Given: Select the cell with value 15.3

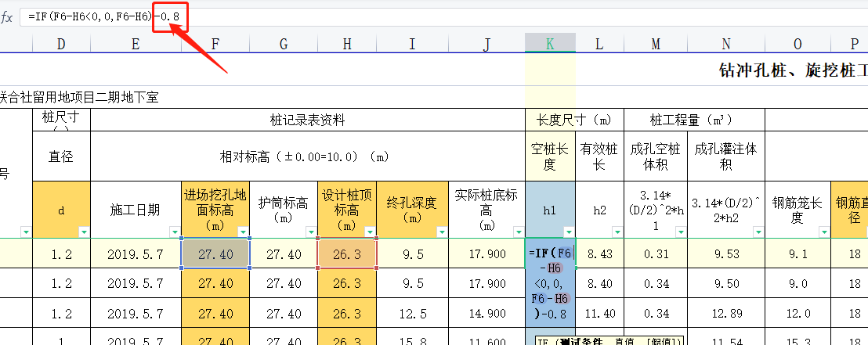Looking at the screenshot, I should point(797,337).
